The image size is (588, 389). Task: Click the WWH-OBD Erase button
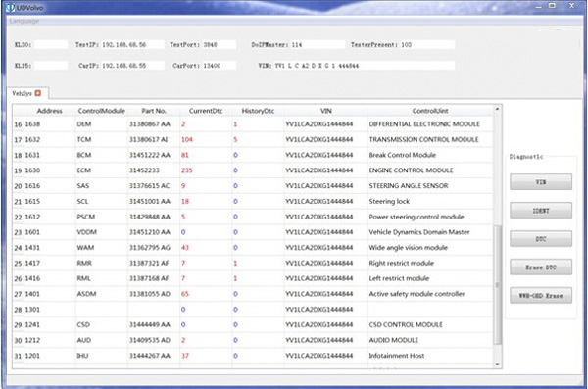tap(541, 296)
